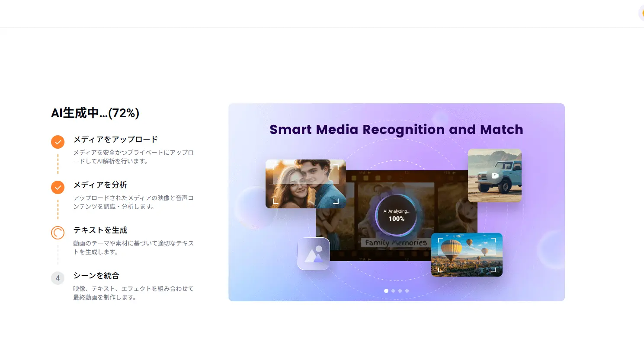644x354 pixels.
Task: Click the couple portrait thumbnail
Action: tap(305, 184)
